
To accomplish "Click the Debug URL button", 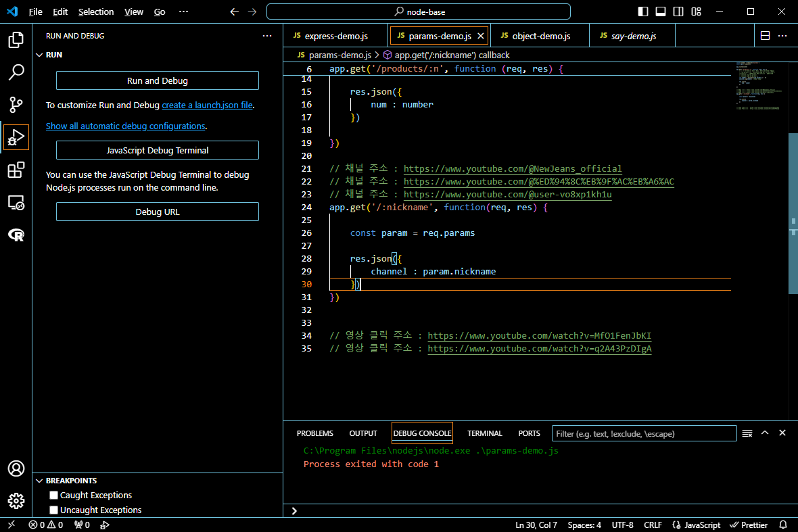I will pos(158,212).
